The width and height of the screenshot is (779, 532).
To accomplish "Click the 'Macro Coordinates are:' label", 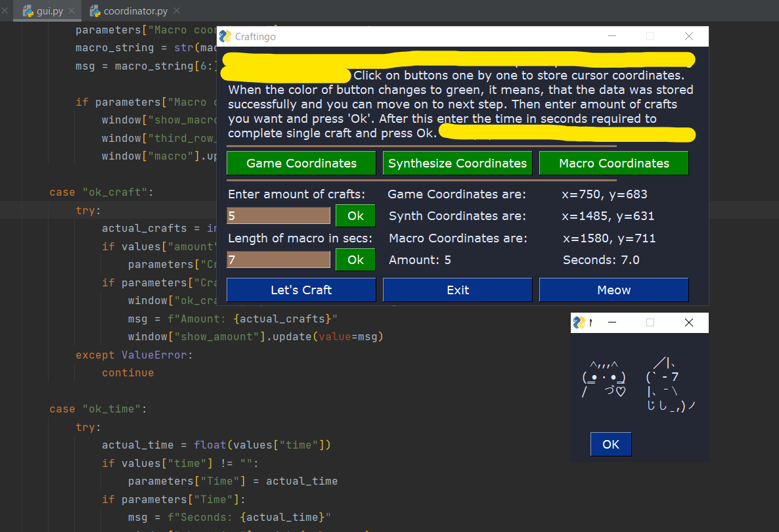I will pyautogui.click(x=458, y=238).
